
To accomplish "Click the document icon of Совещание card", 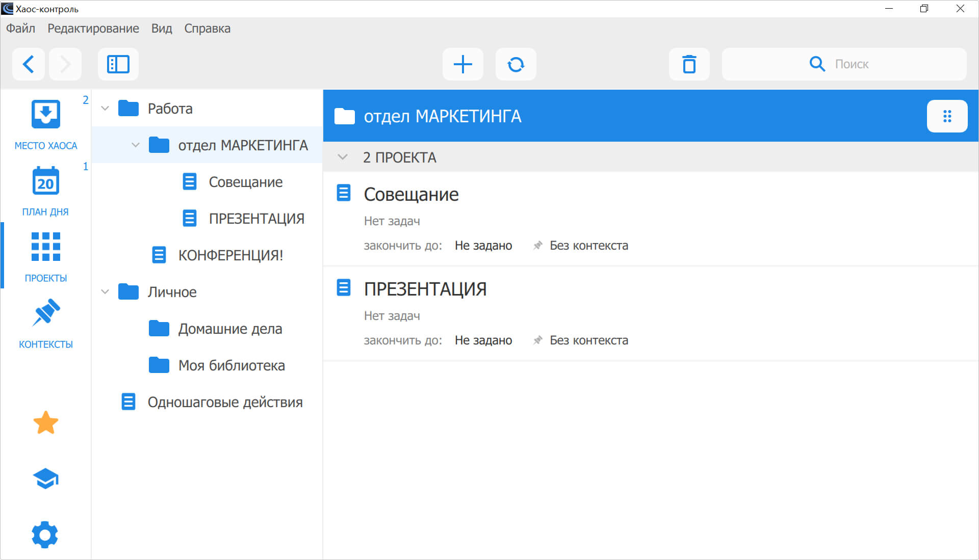I will pyautogui.click(x=344, y=193).
